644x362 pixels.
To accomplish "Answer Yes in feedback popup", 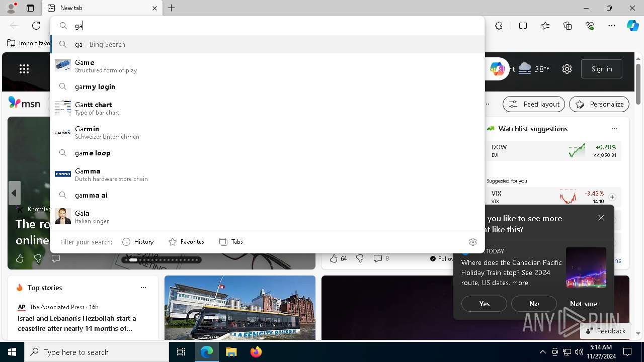I will pyautogui.click(x=484, y=304).
